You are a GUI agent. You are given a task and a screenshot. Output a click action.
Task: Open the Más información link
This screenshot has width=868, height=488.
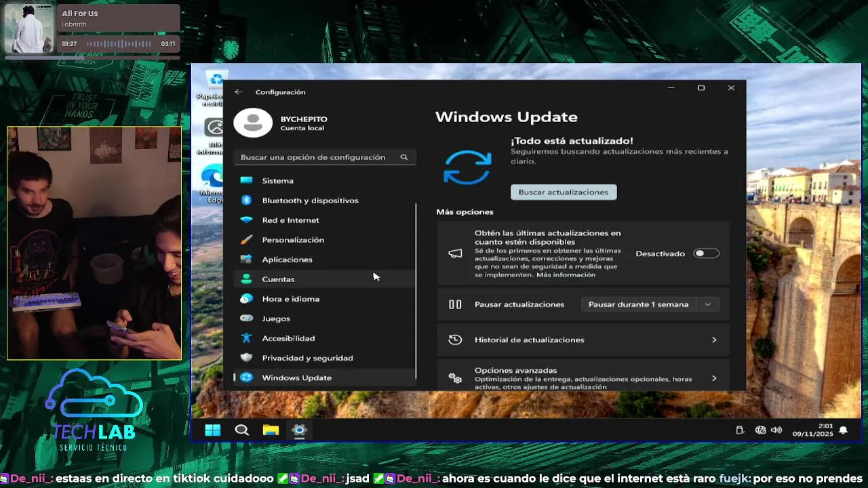[566, 275]
